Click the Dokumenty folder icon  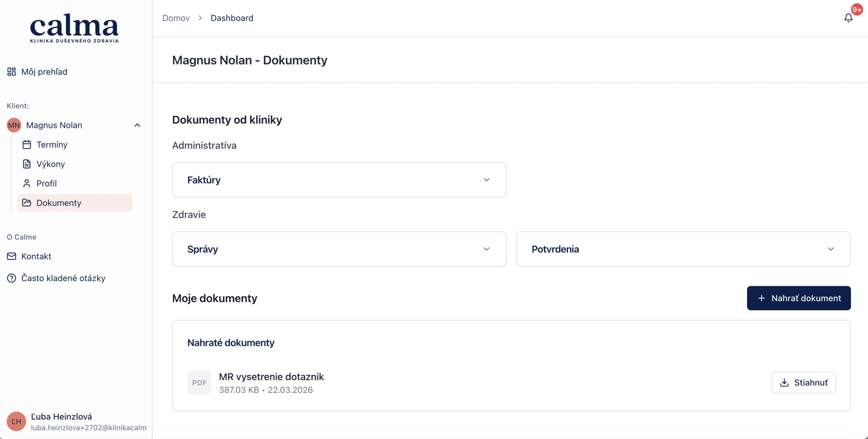(27, 203)
